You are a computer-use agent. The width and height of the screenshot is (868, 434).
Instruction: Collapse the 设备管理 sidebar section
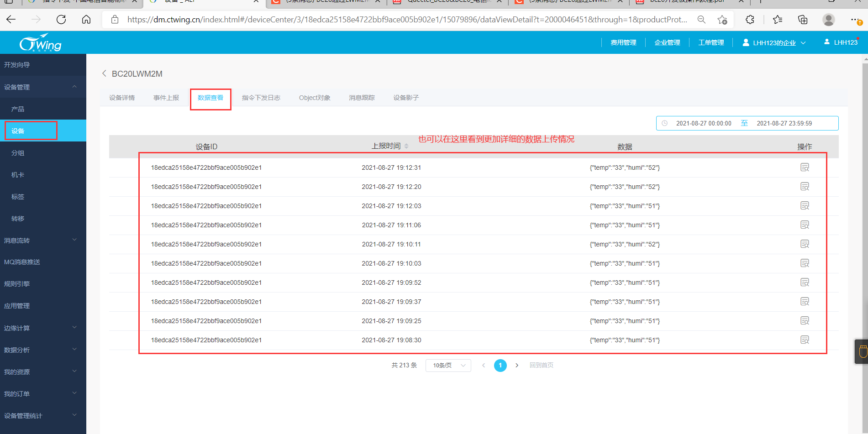click(74, 87)
